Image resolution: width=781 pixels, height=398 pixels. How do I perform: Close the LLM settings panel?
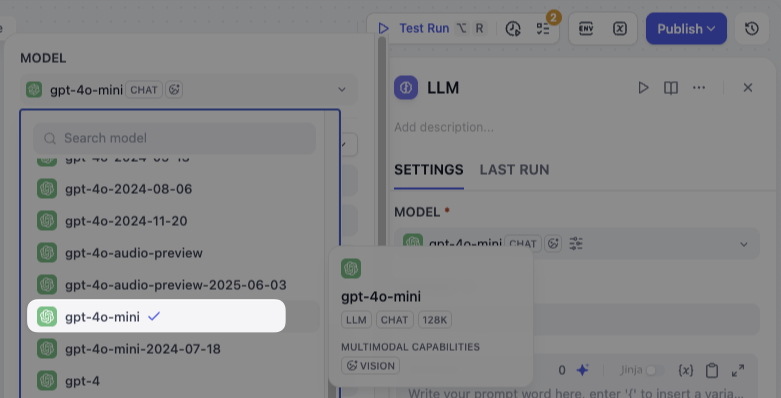tap(747, 88)
